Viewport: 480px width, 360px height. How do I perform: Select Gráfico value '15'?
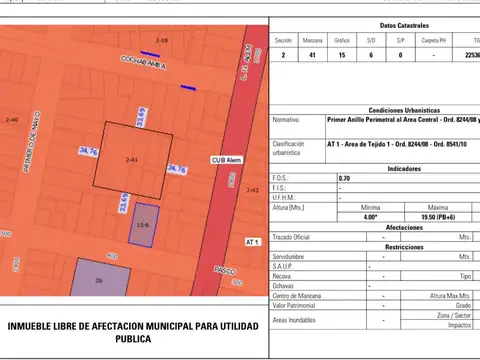[x=342, y=55]
